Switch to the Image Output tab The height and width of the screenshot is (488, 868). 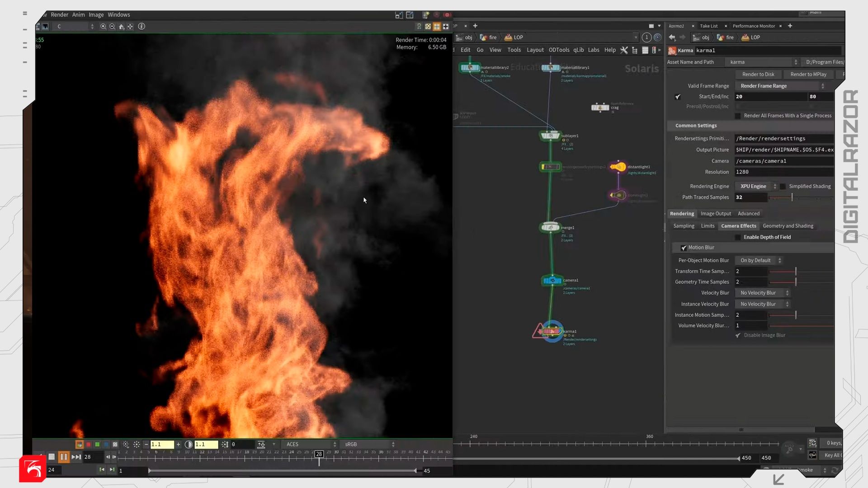715,214
